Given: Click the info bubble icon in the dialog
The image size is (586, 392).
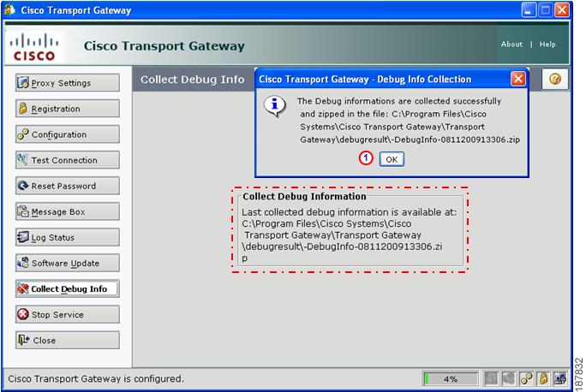Looking at the screenshot, I should point(275,105).
